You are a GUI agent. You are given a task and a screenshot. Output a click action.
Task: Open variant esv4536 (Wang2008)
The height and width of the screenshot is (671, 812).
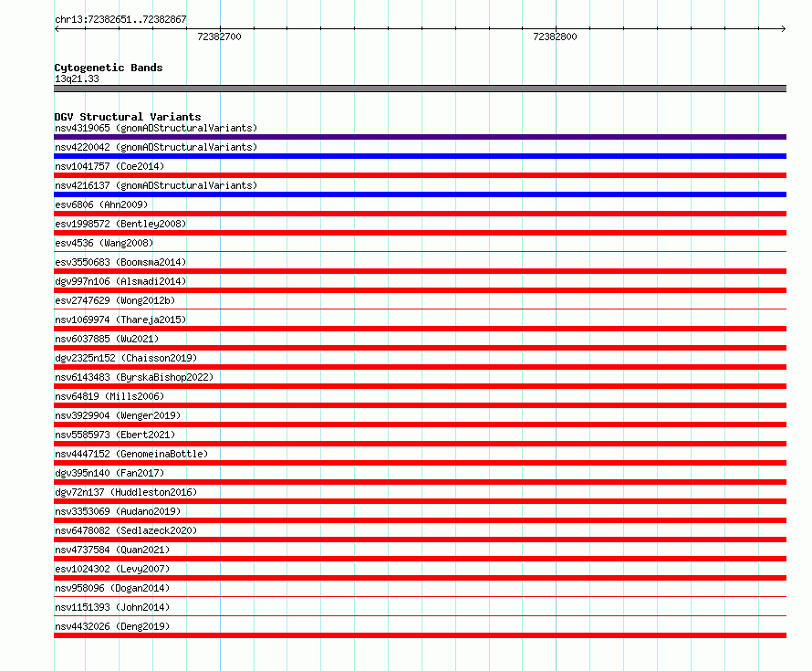point(104,243)
